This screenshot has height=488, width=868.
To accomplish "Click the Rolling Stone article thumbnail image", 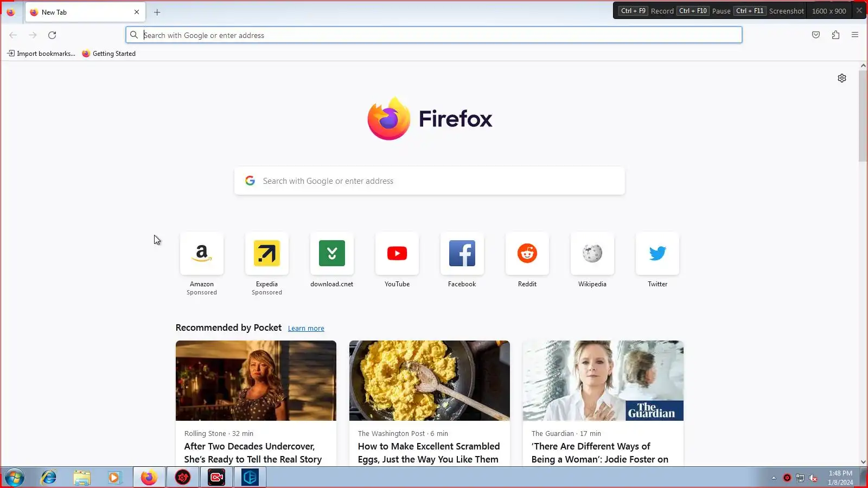I will (x=256, y=381).
